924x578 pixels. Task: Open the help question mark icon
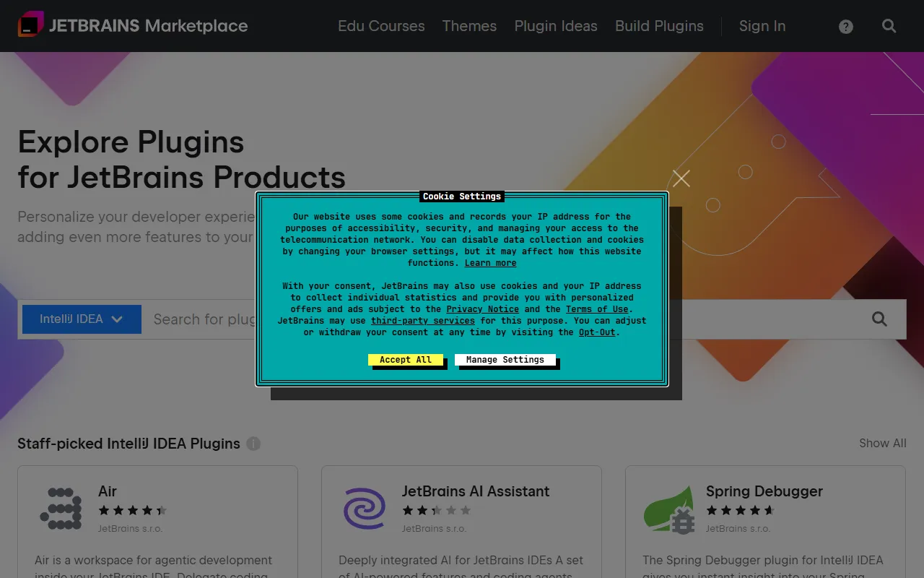pyautogui.click(x=846, y=27)
